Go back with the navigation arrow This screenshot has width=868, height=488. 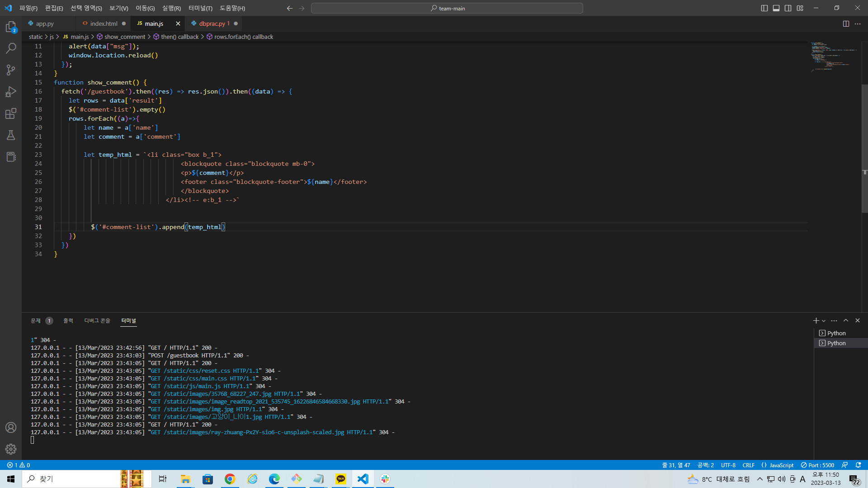(x=290, y=8)
